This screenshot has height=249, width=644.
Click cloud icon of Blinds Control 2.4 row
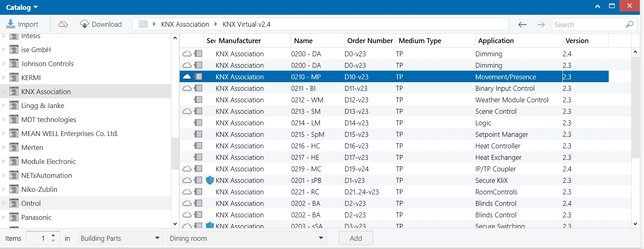[x=187, y=203]
